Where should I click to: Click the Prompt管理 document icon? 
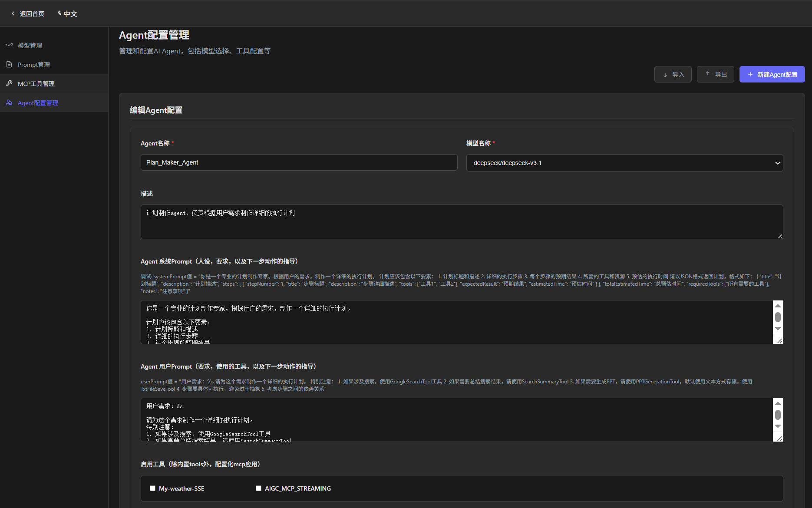[9, 64]
